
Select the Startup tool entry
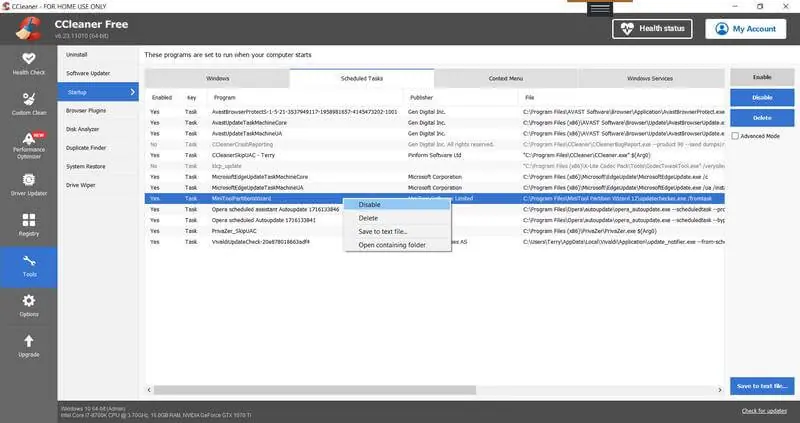[98, 92]
